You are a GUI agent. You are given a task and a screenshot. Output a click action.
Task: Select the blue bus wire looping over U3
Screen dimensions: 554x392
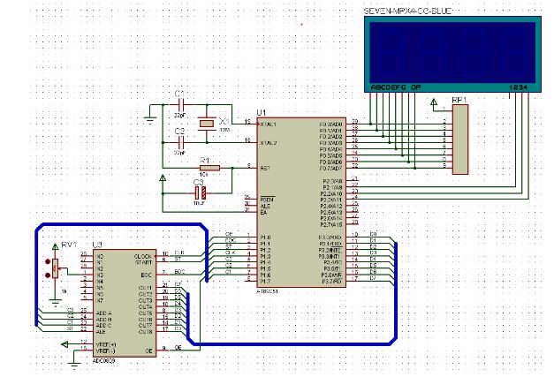120,224
